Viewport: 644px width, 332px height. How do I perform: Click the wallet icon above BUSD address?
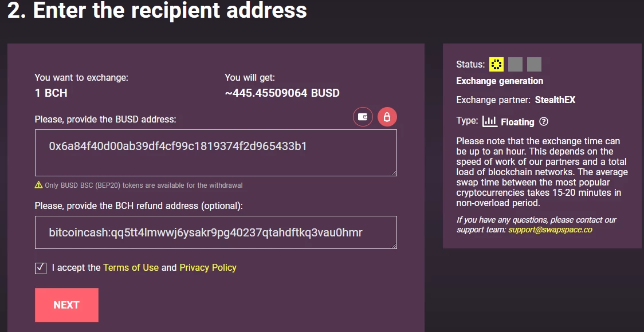pyautogui.click(x=363, y=117)
